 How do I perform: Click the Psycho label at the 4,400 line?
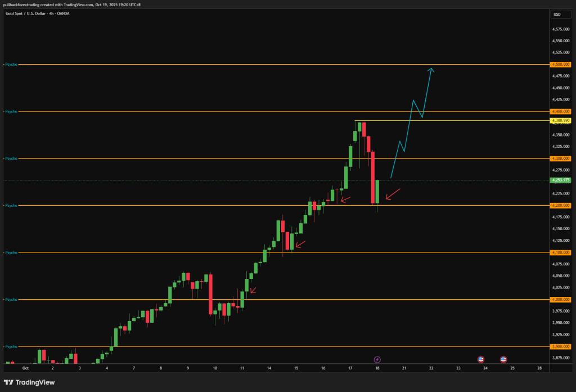(x=11, y=111)
